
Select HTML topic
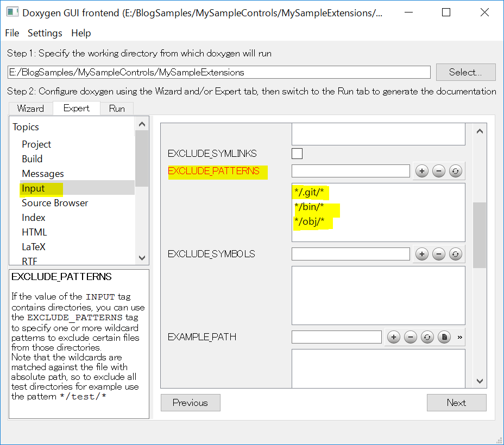34,232
